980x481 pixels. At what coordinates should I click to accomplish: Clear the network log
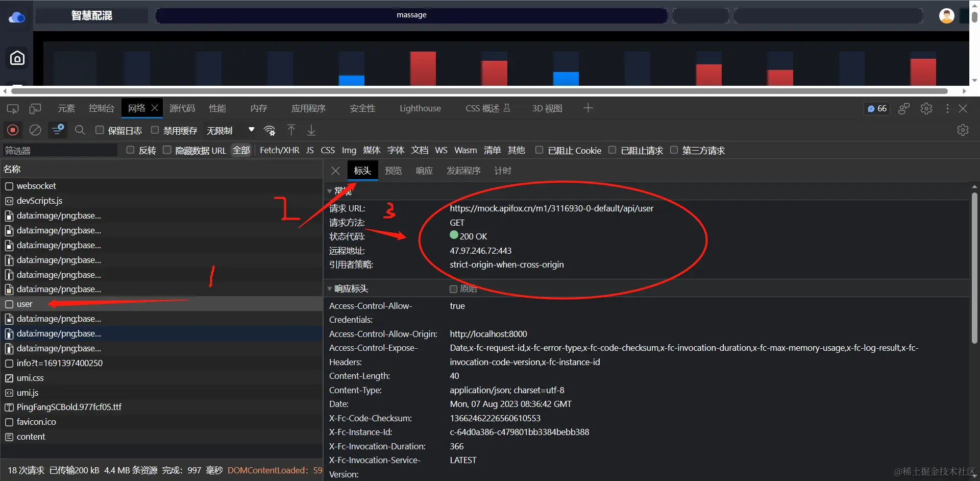(x=35, y=130)
